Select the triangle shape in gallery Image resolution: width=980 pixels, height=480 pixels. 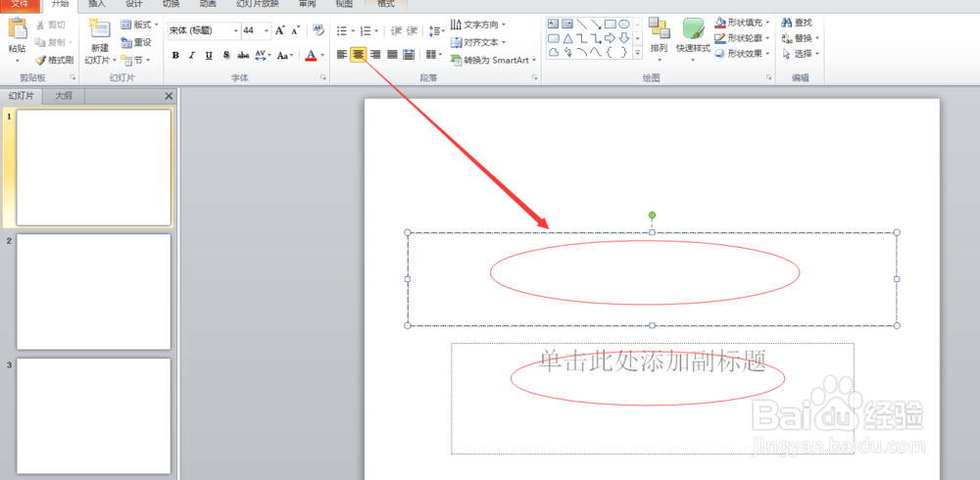click(x=567, y=38)
